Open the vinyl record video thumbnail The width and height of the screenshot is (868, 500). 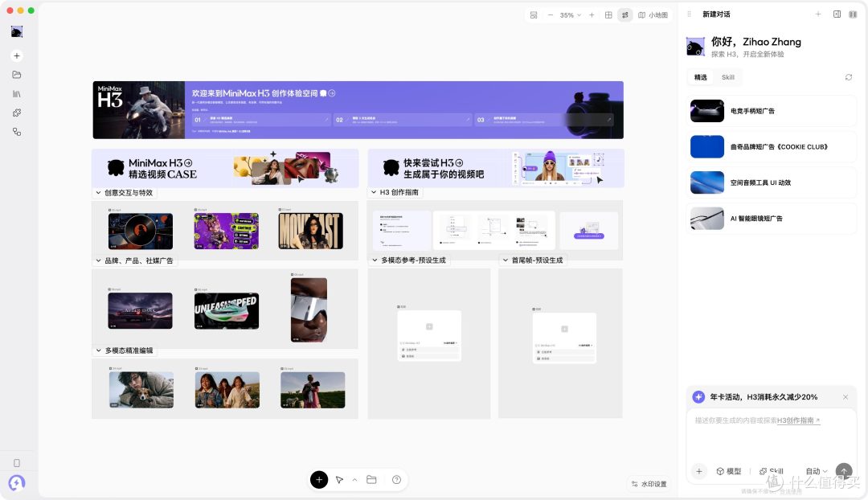pos(141,231)
